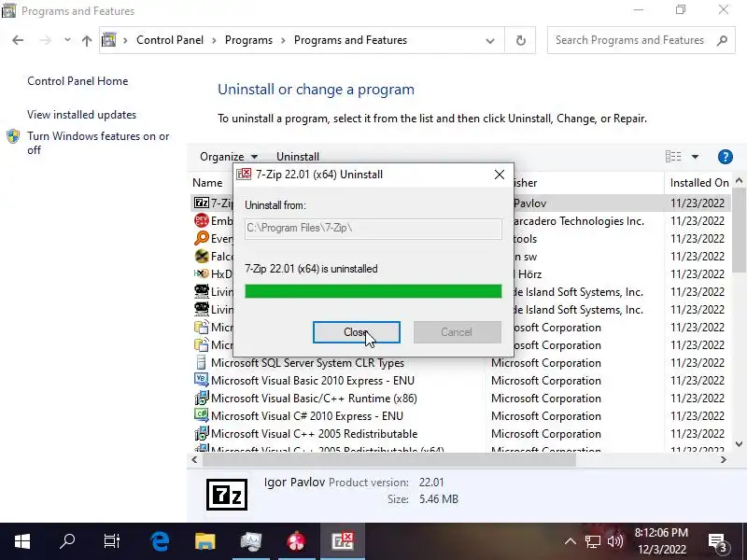Click the Programs breadcrumb
Screen dimensions: 747x560
(x=248, y=40)
